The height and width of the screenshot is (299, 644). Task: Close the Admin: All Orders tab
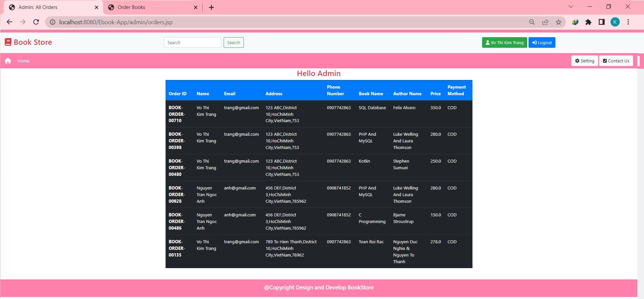coord(97,7)
